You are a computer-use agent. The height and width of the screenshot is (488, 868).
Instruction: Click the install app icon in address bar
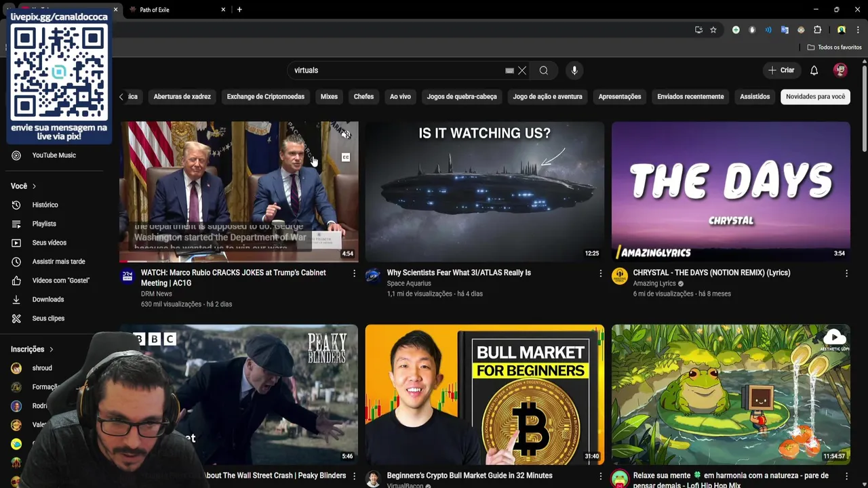tap(698, 30)
